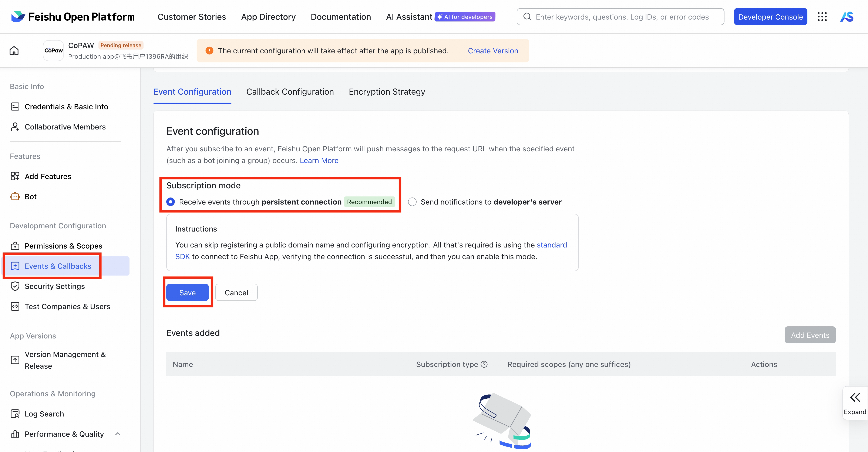Click the Log Search icon

(15, 414)
